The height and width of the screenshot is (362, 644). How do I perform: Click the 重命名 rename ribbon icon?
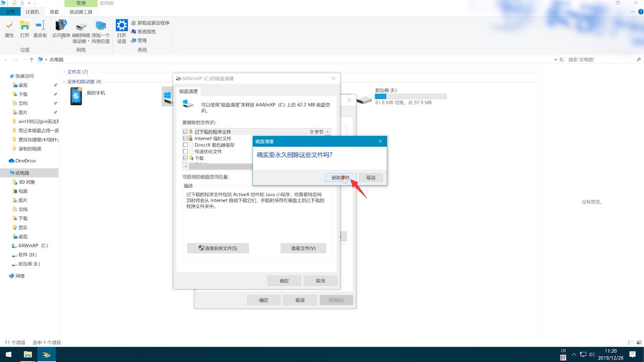click(x=40, y=29)
